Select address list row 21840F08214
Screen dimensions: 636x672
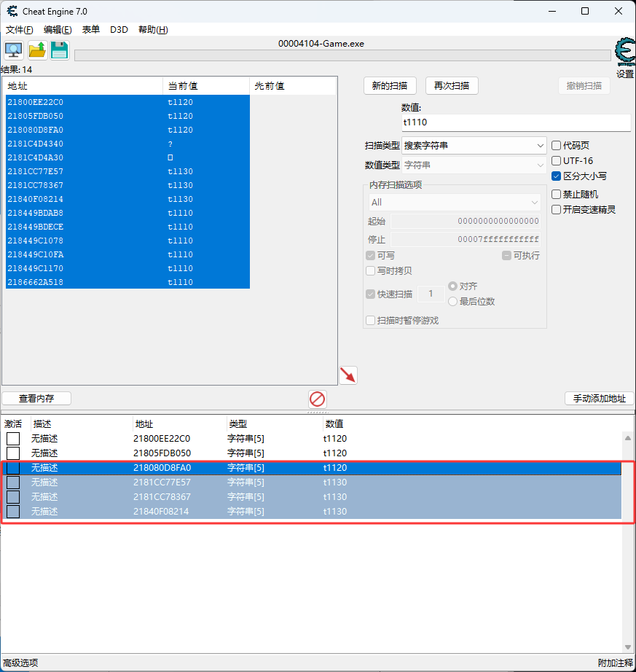point(312,511)
